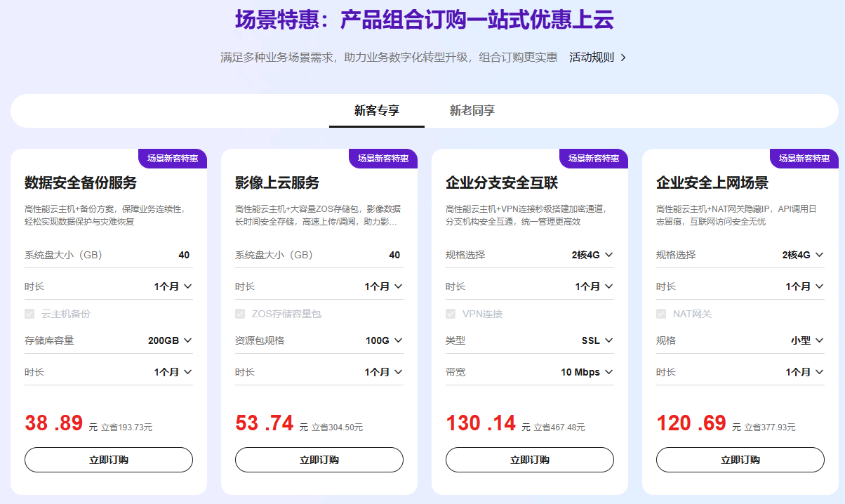Click 场景新客特惠 badge on 企业分支安全互联 card
Image resolution: width=845 pixels, height=504 pixels.
click(x=594, y=159)
